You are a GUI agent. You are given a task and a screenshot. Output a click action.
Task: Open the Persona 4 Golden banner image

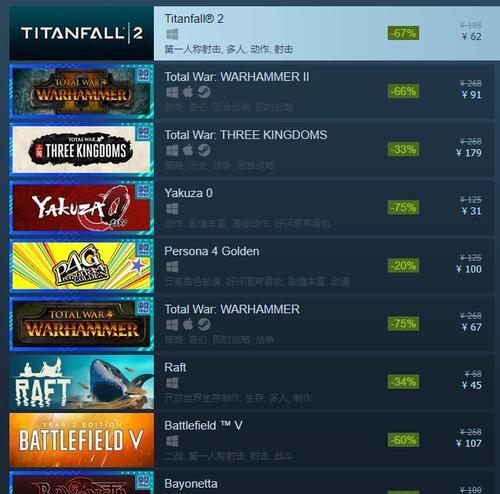[x=82, y=266]
